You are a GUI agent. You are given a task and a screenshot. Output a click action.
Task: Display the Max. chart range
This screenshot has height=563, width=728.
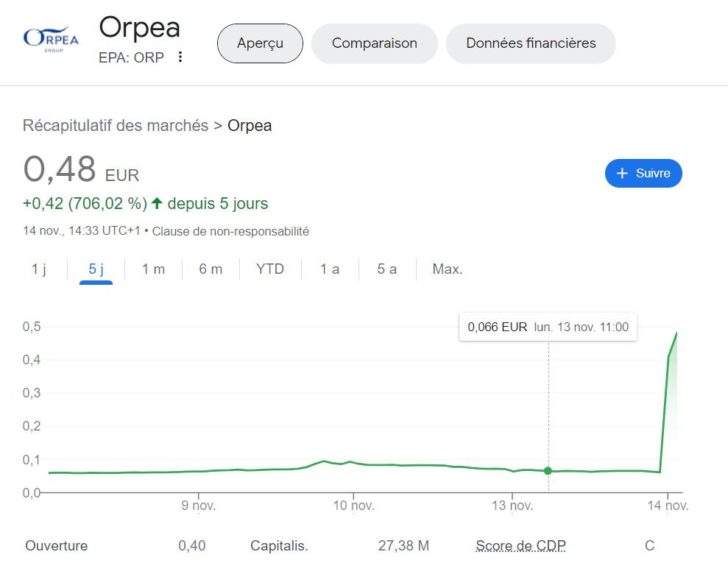[448, 269]
